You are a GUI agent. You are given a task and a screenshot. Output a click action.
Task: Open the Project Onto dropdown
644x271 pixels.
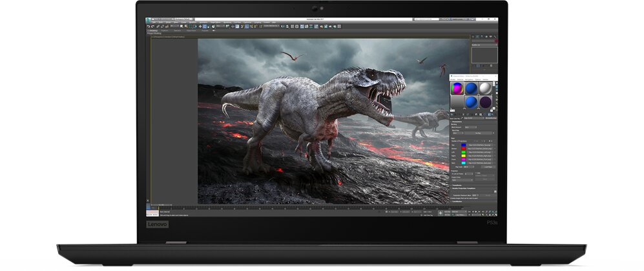click(463, 180)
